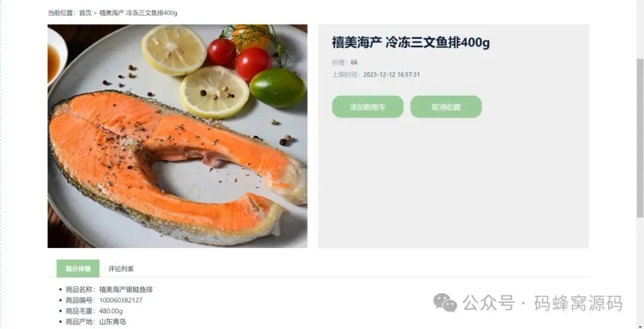Click the 取消收藏 button
The image size is (644, 329).
(446, 107)
